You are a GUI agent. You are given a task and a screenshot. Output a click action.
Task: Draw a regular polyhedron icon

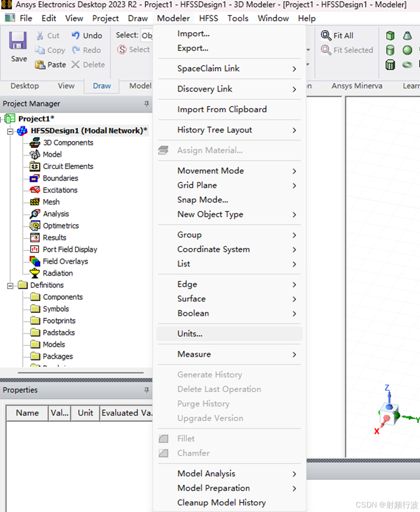(390, 65)
